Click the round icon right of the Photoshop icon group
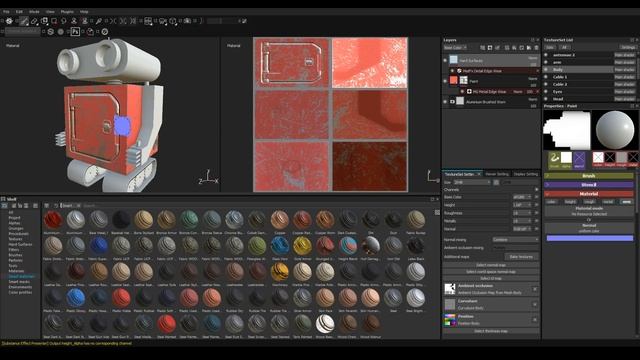This screenshot has width=640, height=360. pyautogui.click(x=105, y=31)
